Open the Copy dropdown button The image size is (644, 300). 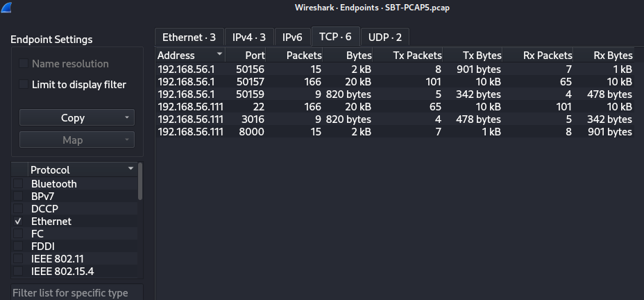(x=77, y=117)
